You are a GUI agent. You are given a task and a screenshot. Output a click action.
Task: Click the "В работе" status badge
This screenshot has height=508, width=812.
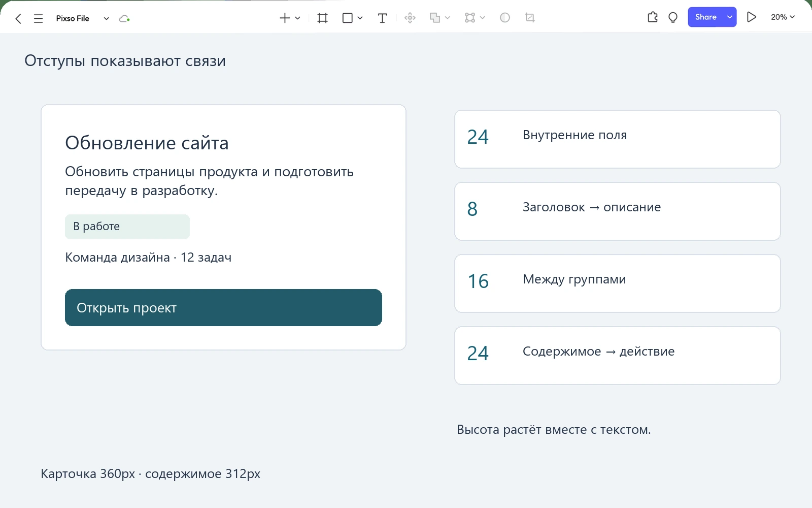(x=127, y=227)
